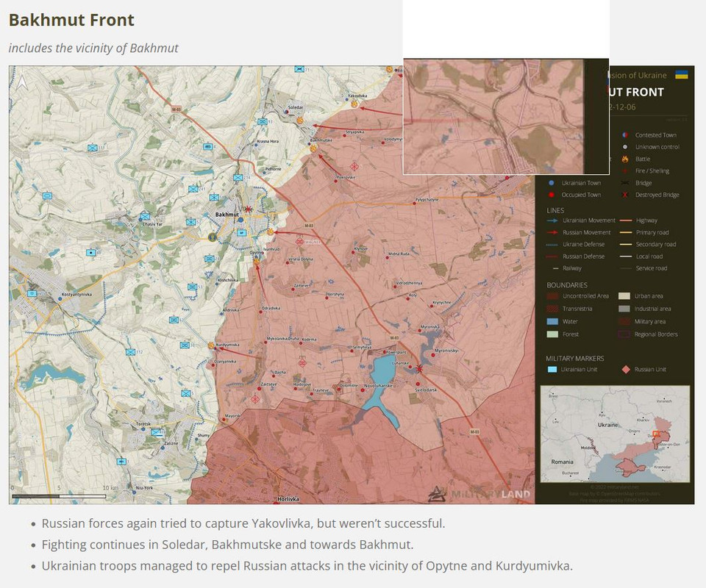Screen dimensions: 706x588
Task: Click the Kurdyumivka town label
Action: coord(228,345)
